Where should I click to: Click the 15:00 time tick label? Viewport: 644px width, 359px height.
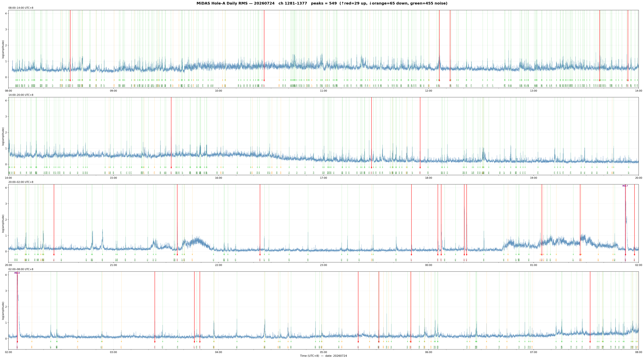[x=114, y=178]
